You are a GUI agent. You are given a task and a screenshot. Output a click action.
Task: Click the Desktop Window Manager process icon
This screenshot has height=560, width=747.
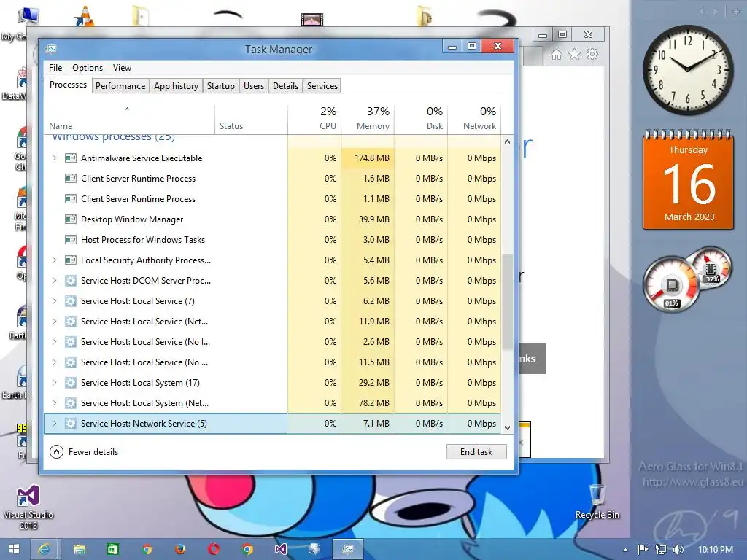point(71,219)
